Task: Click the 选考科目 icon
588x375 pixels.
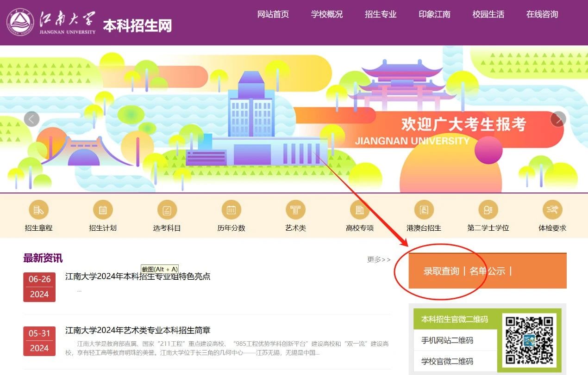Action: pos(167,210)
